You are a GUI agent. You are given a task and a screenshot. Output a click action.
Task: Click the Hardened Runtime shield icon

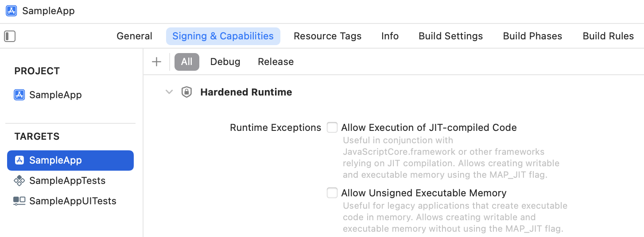point(187,92)
